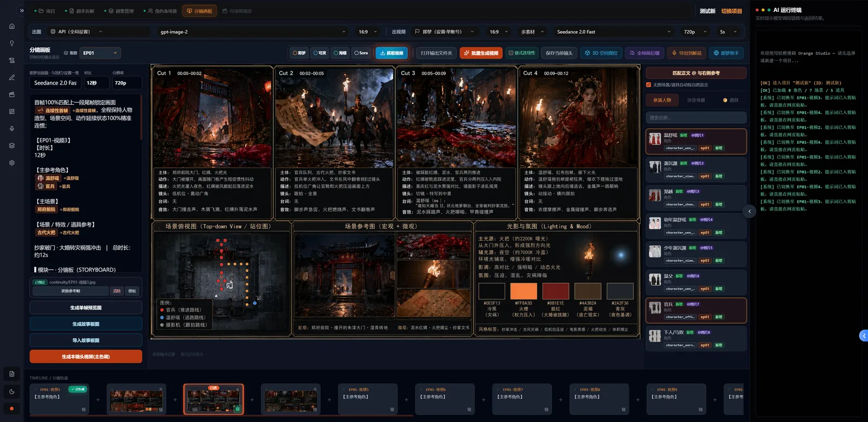Click the 生成故事板图 button
This screenshot has height=422, width=868.
pos(86,324)
